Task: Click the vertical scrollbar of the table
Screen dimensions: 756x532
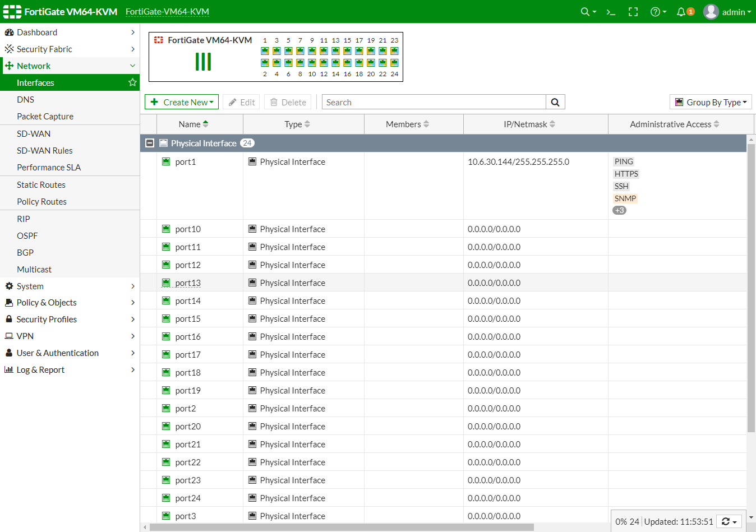Action: (x=752, y=287)
